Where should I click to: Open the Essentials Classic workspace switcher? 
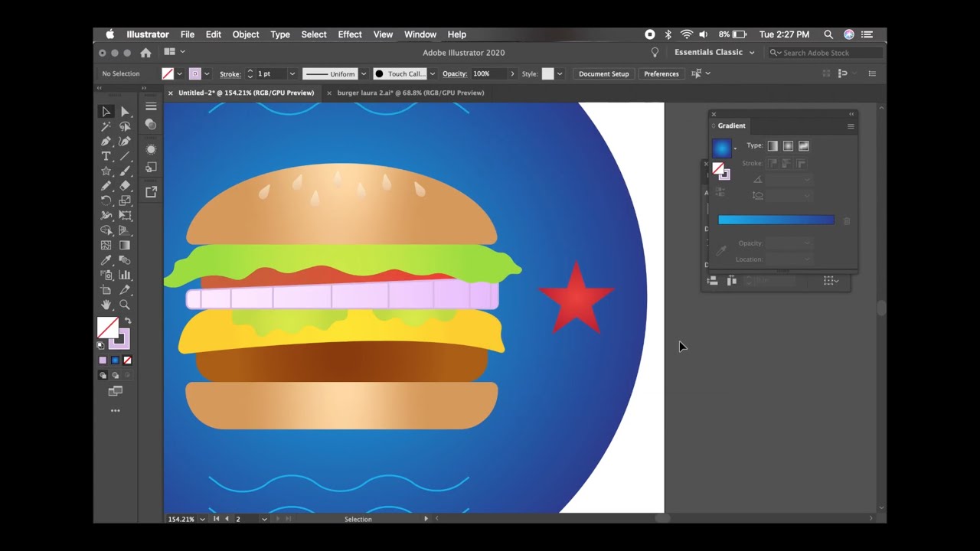tap(714, 53)
